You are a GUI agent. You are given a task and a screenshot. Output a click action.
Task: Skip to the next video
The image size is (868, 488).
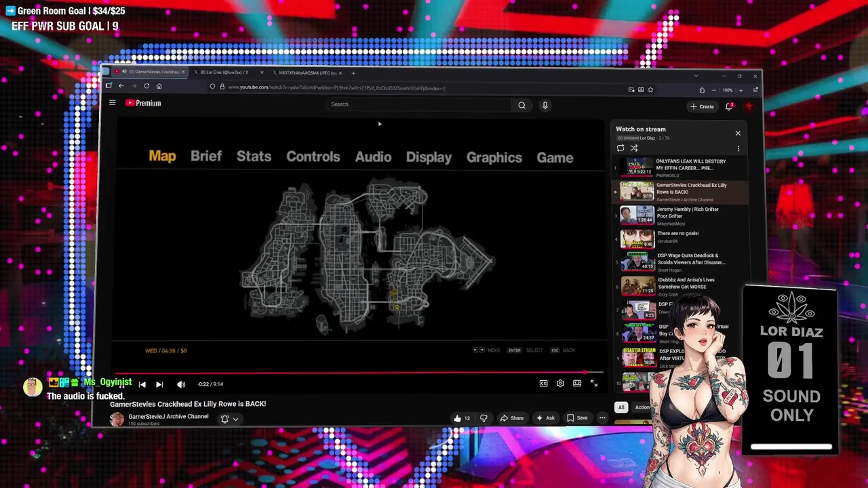tap(159, 384)
